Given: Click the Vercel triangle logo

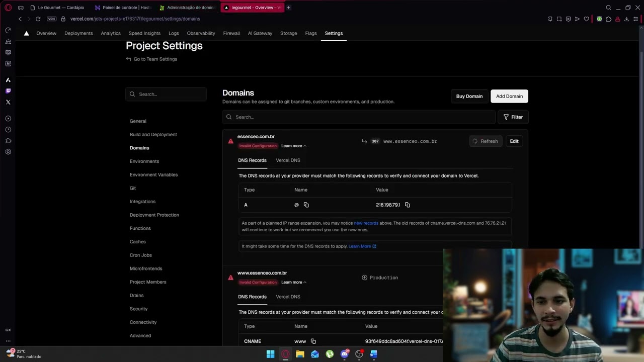Looking at the screenshot, I should pyautogui.click(x=26, y=33).
